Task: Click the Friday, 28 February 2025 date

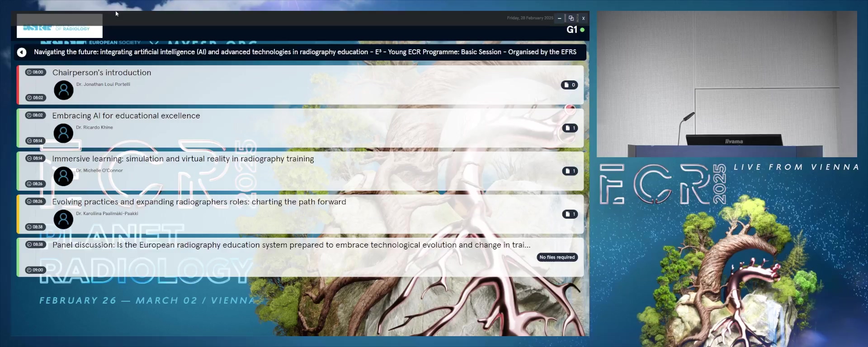Action: 530,18
